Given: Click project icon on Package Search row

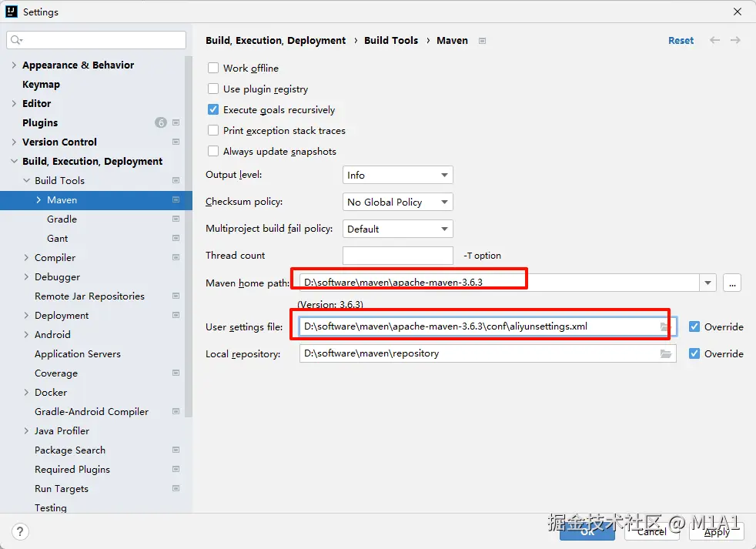Looking at the screenshot, I should [x=176, y=450].
